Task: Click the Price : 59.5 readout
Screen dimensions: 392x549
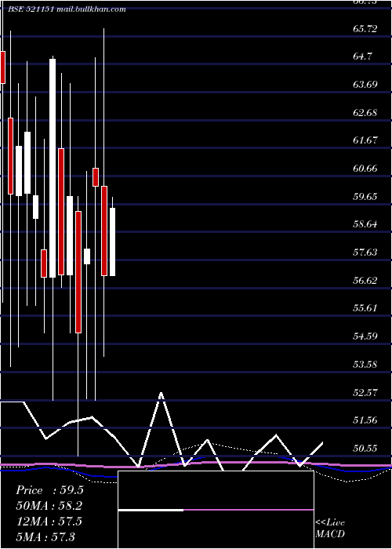Action: pos(49,490)
